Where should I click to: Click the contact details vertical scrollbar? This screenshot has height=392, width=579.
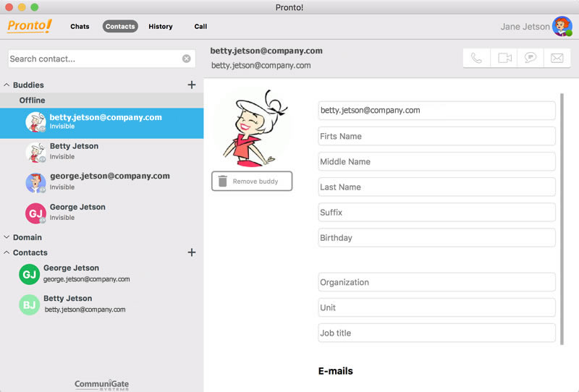(x=562, y=219)
